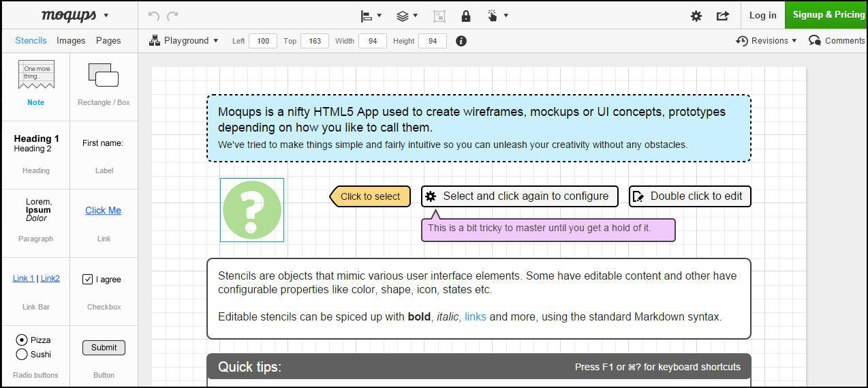Click the Height input field
The image size is (868, 388).
coord(433,41)
